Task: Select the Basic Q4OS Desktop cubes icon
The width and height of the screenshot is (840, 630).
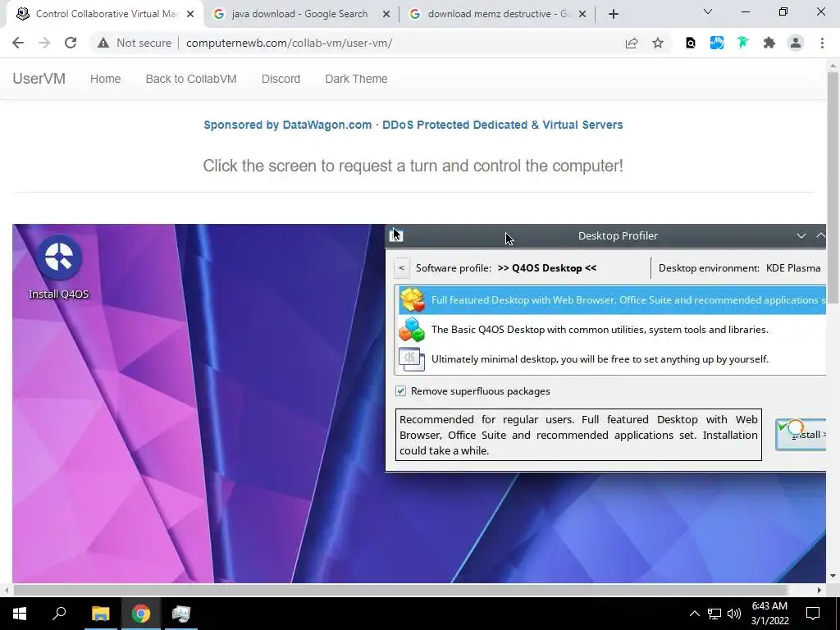Action: [x=412, y=330]
